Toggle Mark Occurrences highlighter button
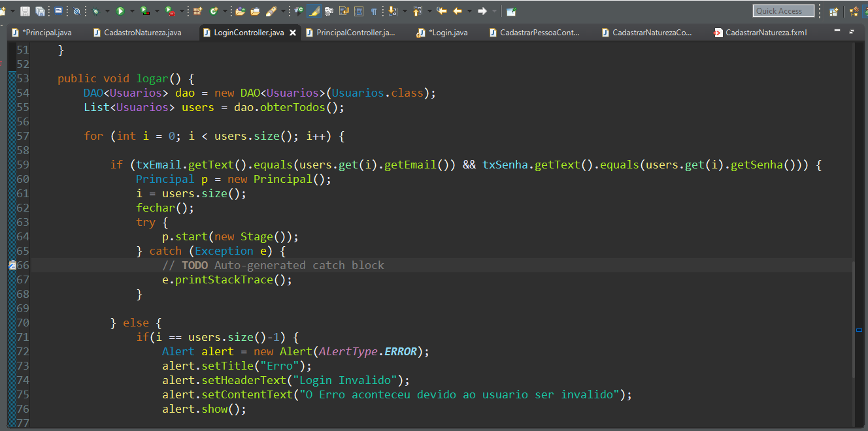Screen dimensions: 868x431 (x=314, y=11)
